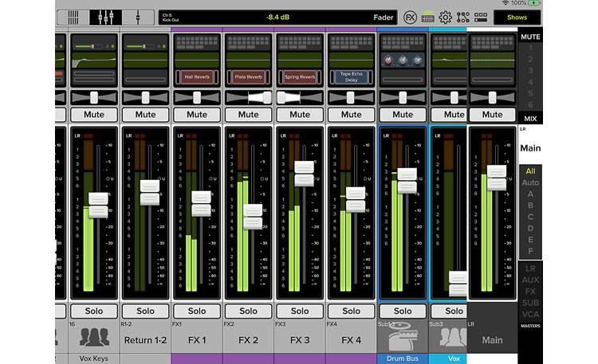The width and height of the screenshot is (598, 364).
Task: Mute the FX 3 channel
Action: click(300, 115)
